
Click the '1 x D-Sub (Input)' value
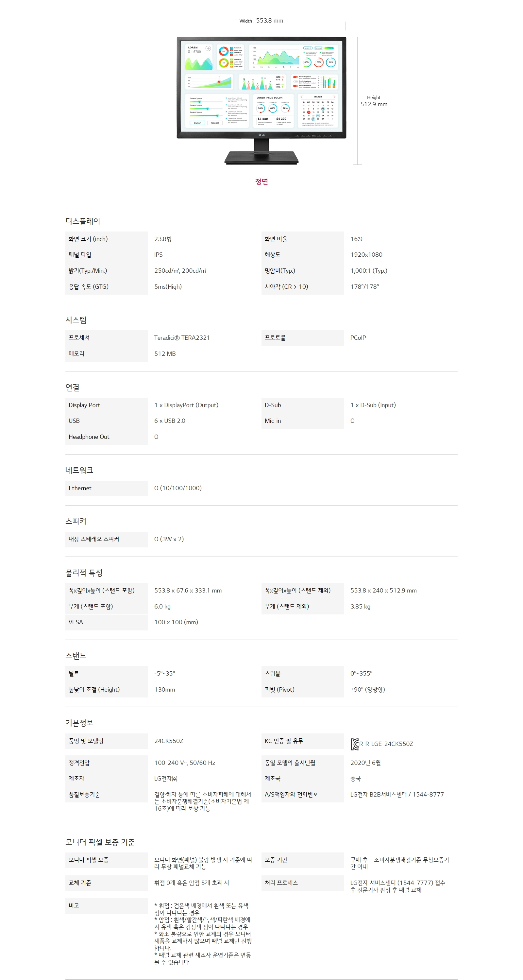373,405
